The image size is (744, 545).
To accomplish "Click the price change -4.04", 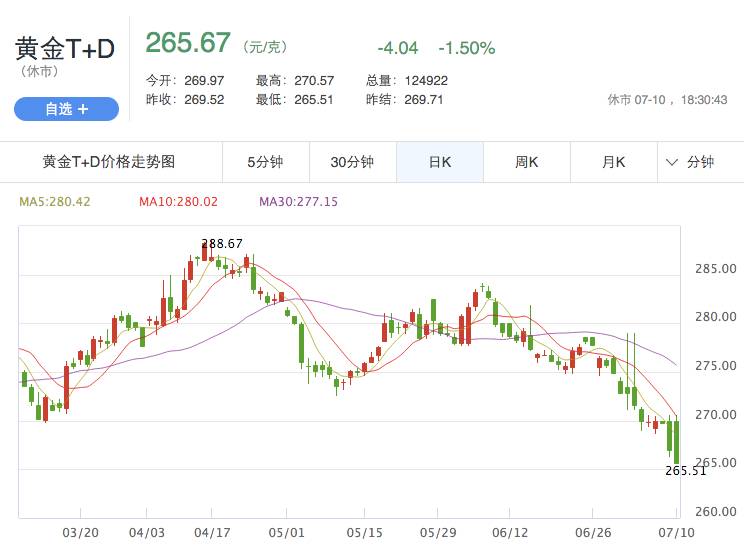I will pyautogui.click(x=398, y=48).
